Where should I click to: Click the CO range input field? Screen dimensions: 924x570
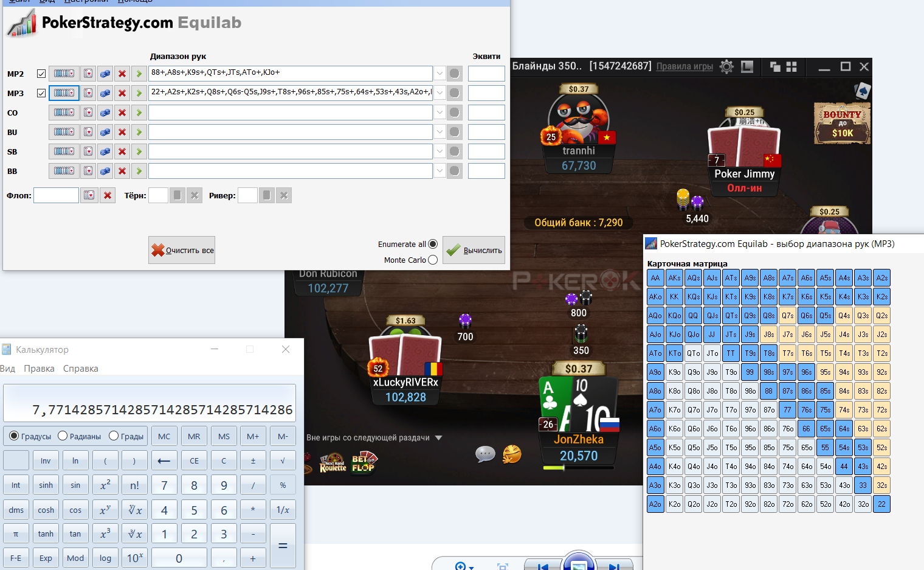291,113
